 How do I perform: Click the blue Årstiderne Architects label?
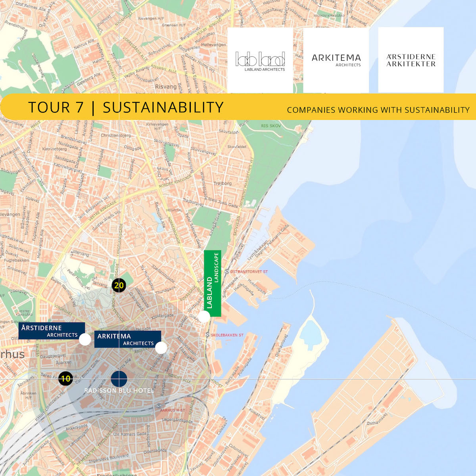pyautogui.click(x=52, y=331)
